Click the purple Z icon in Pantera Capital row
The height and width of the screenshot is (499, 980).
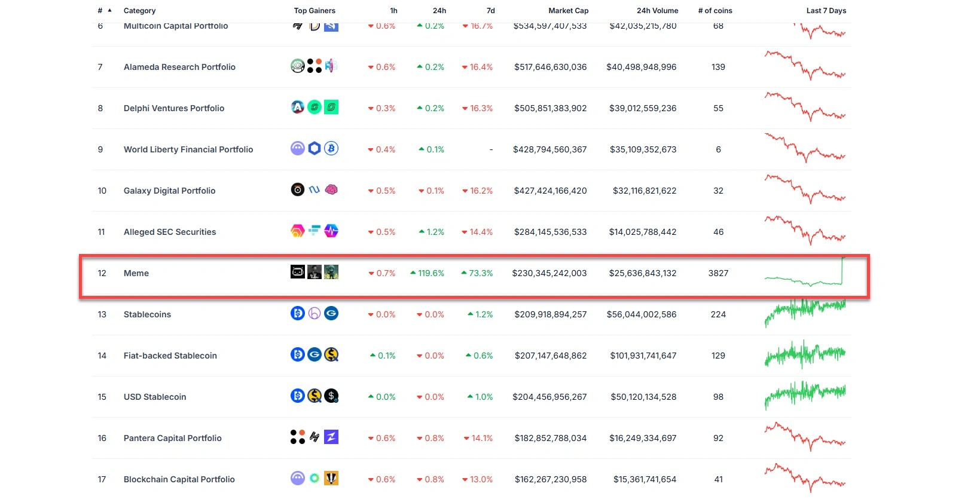[331, 437]
